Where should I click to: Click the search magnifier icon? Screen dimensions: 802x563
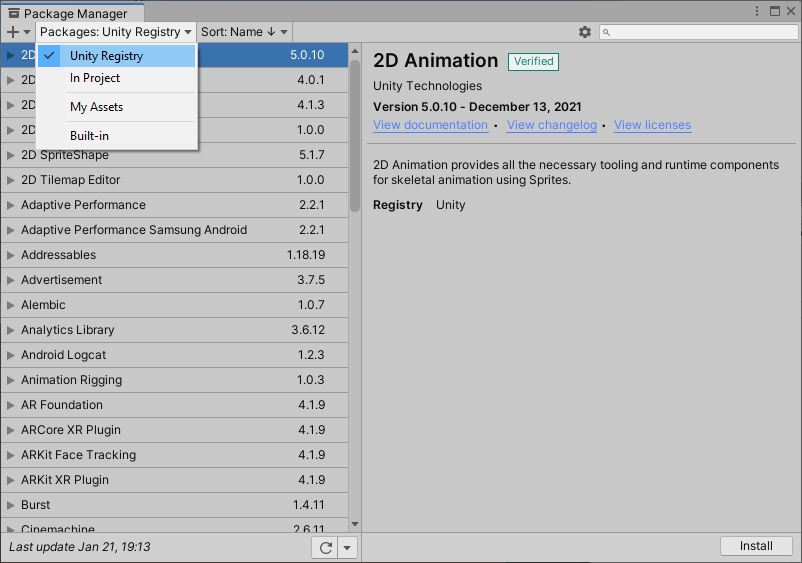[607, 32]
